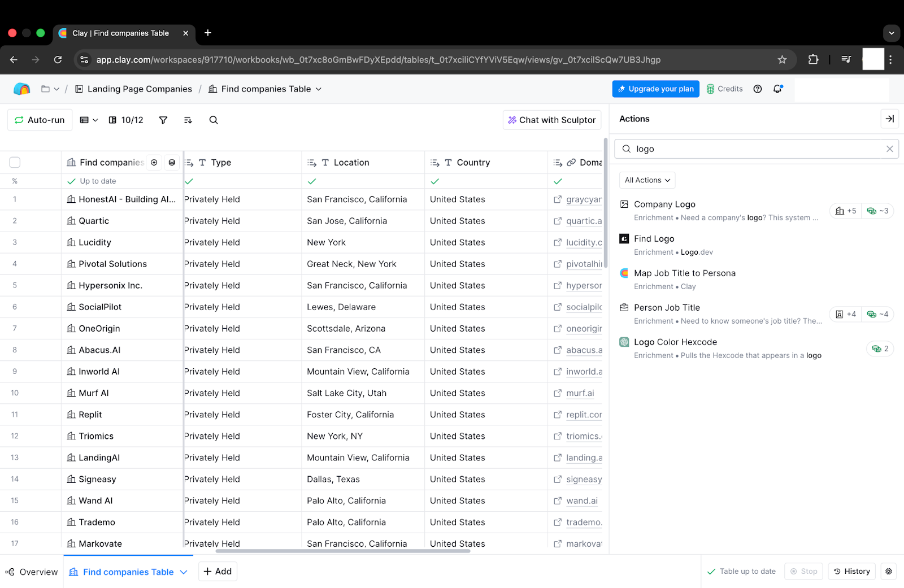Click the Overview workflow icon

[10, 572]
